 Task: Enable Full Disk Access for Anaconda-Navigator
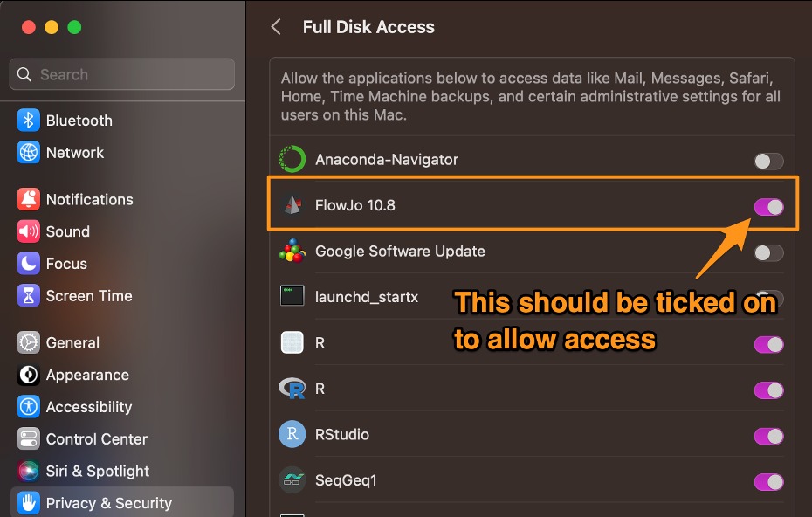point(768,161)
